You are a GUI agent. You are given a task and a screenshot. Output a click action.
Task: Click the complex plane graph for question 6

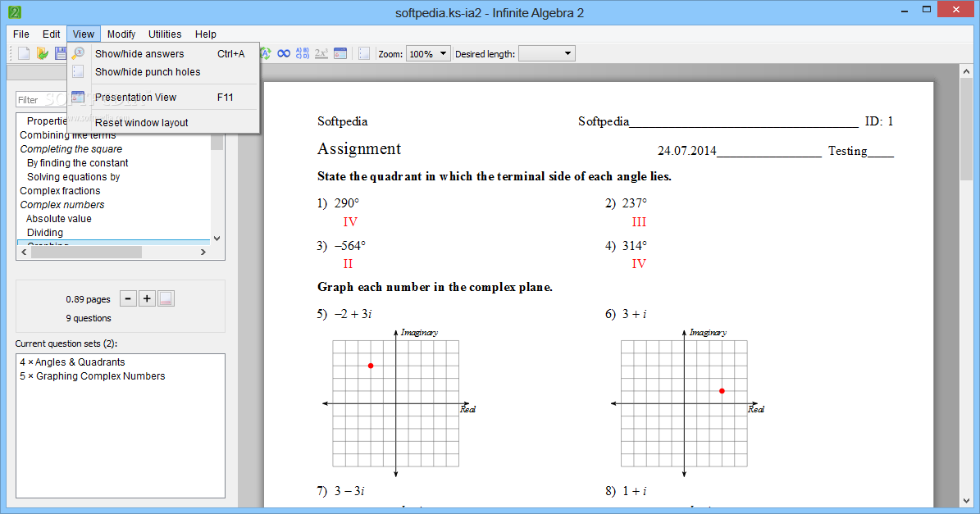click(x=685, y=403)
